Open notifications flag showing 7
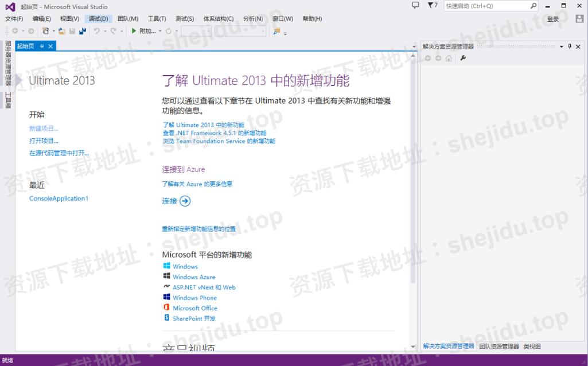This screenshot has width=588, height=366. 433,5
